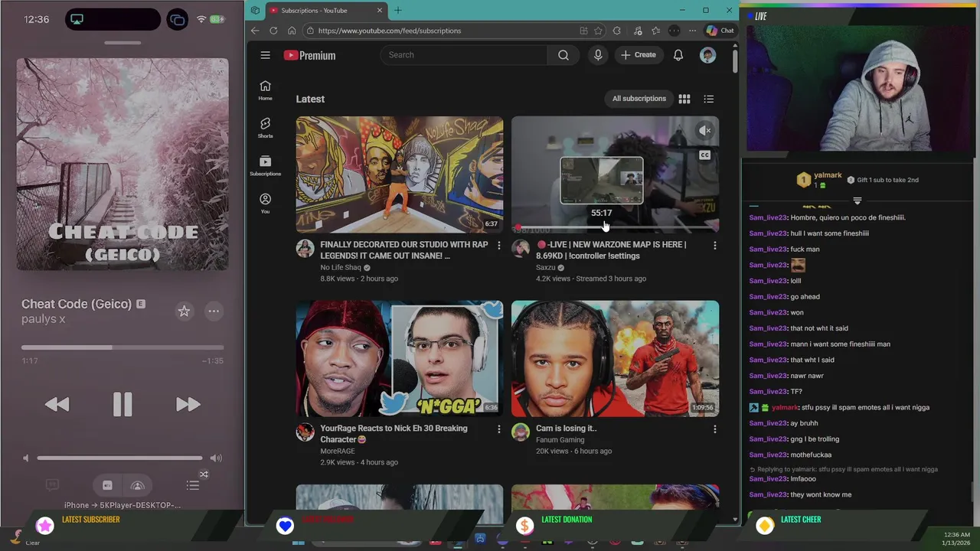The height and width of the screenshot is (551, 980).
Task: Add page to favorites star icon
Action: pyautogui.click(x=598, y=31)
